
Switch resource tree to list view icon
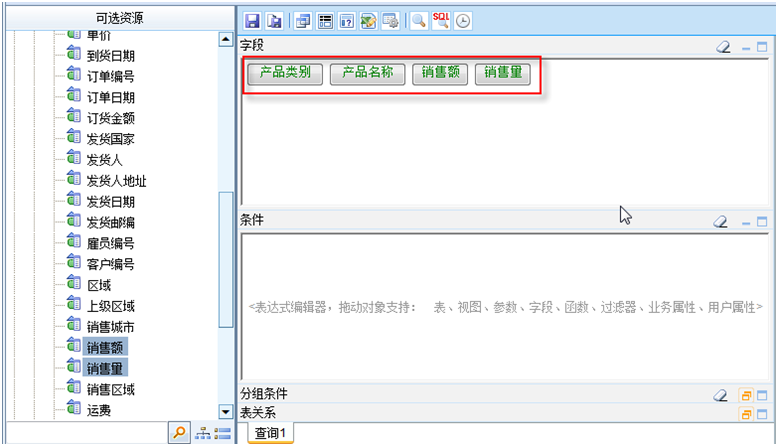(223, 433)
